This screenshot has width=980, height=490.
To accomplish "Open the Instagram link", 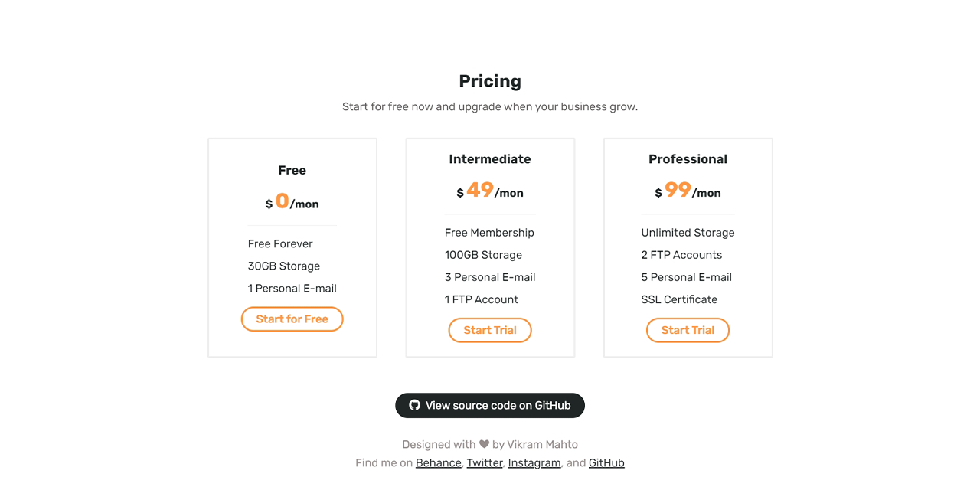I will [x=534, y=462].
